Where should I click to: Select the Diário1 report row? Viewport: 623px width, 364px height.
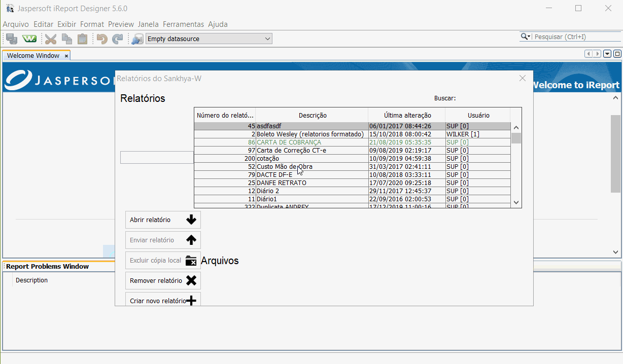352,199
